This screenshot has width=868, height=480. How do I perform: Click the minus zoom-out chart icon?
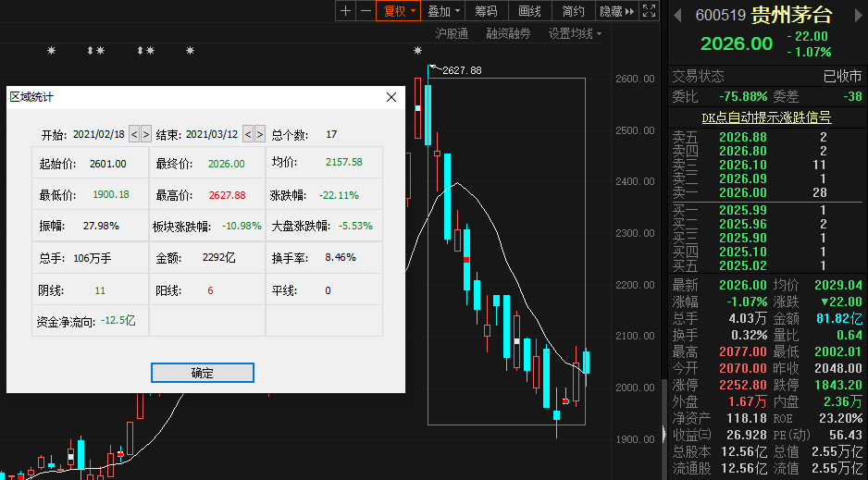366,11
